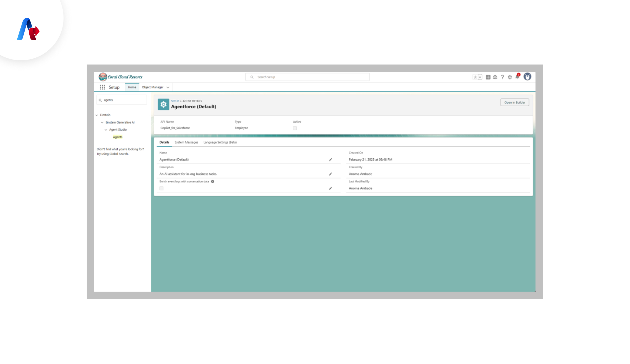This screenshot has height=364, width=630.
Task: Edit the Description field pencil icon
Action: tap(330, 174)
